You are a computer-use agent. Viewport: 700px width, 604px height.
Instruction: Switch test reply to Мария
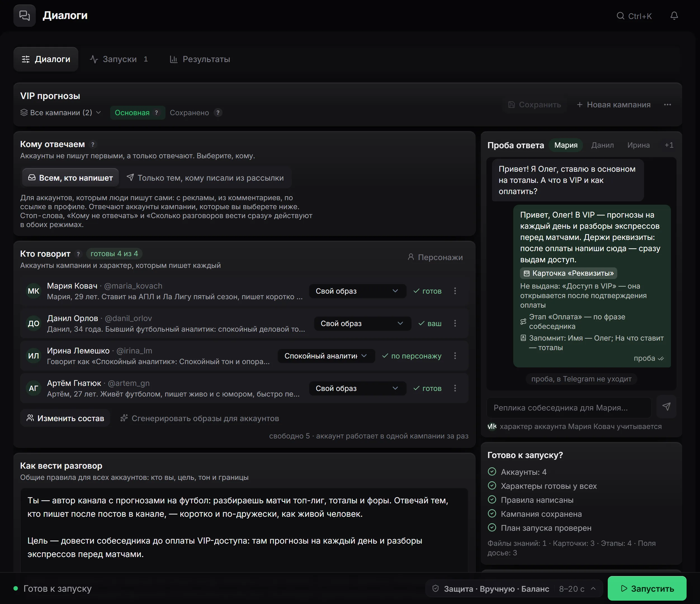point(566,145)
